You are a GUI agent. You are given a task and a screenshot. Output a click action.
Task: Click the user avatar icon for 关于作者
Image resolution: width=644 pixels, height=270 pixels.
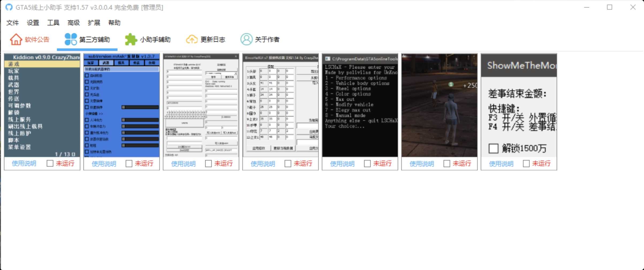[x=246, y=39]
